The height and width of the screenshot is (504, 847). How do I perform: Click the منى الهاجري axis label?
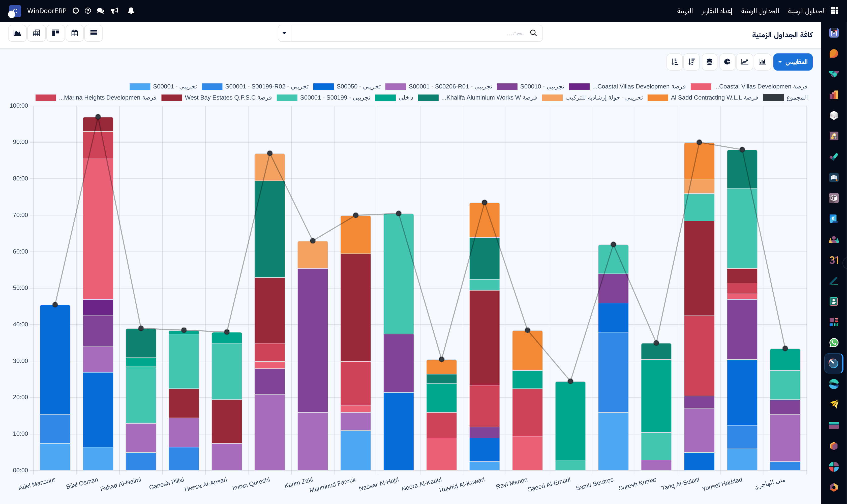[770, 483]
